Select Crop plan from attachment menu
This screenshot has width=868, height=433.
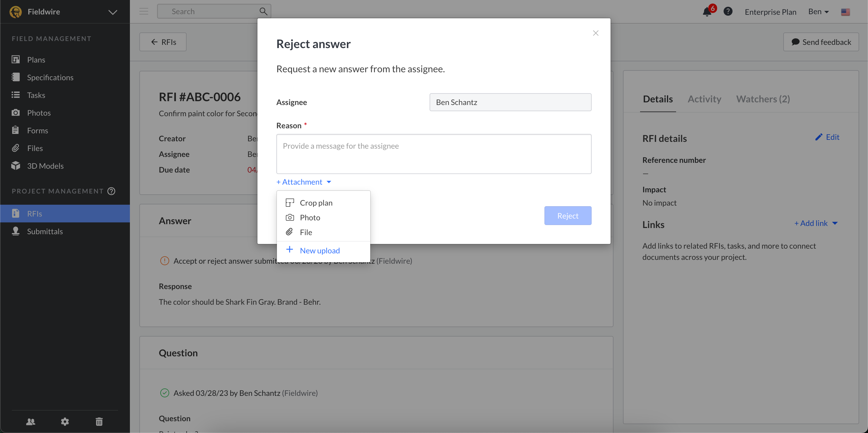(316, 203)
